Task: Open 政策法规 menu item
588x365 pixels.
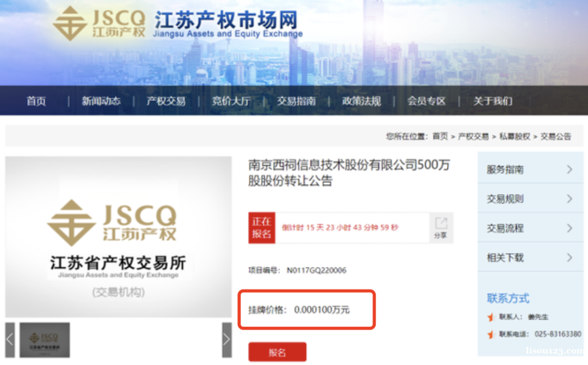Action: click(362, 101)
